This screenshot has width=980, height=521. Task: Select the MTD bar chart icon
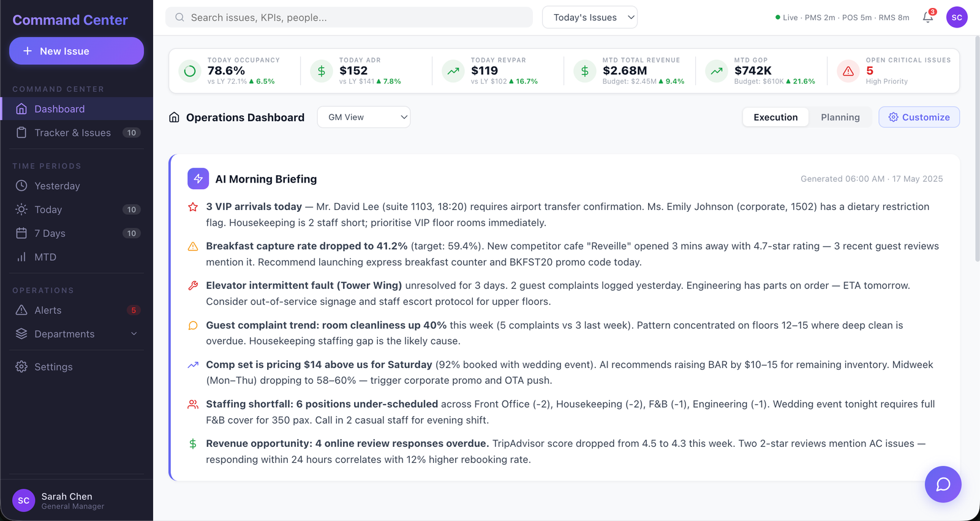21,257
